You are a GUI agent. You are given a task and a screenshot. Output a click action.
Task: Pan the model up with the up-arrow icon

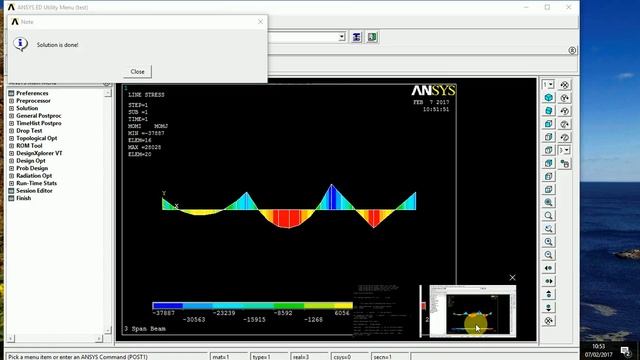pyautogui.click(x=549, y=294)
